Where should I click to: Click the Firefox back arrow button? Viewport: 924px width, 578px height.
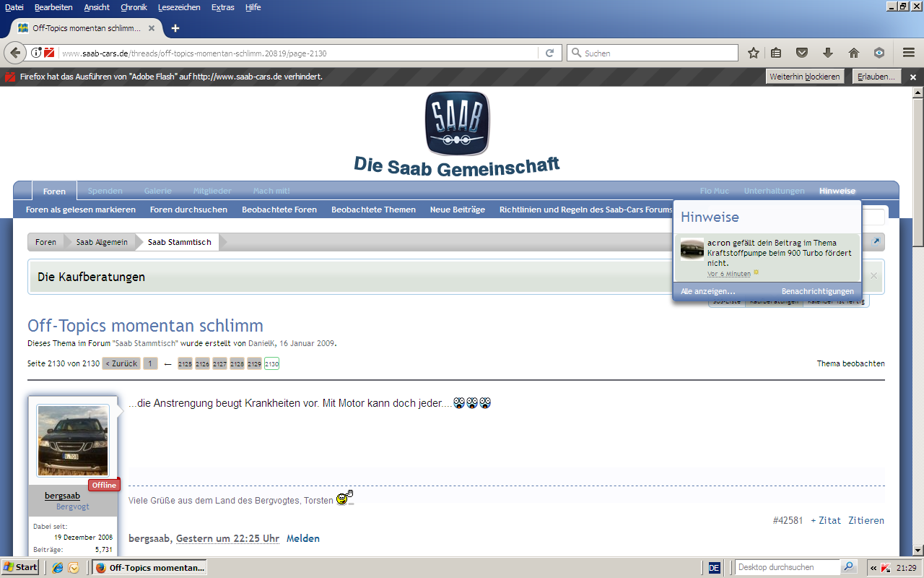[14, 53]
